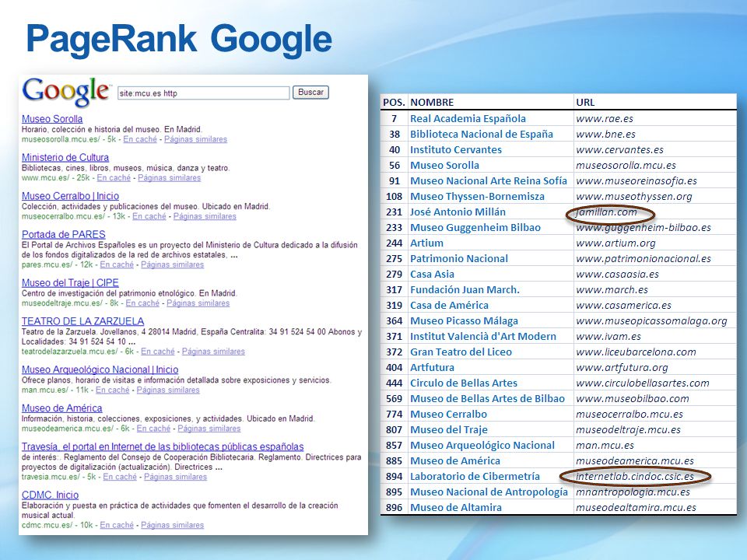
Task: Open TEATRO DE LA ZARZUELA result
Action: point(82,321)
